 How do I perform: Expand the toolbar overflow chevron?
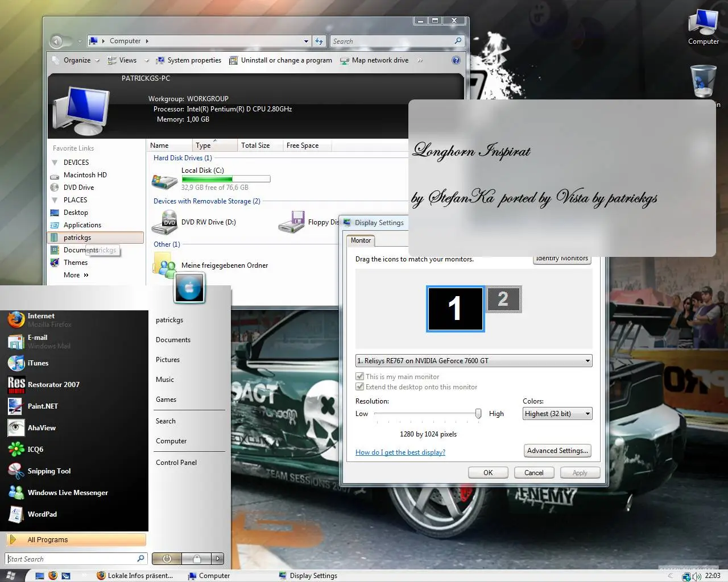coord(420,60)
